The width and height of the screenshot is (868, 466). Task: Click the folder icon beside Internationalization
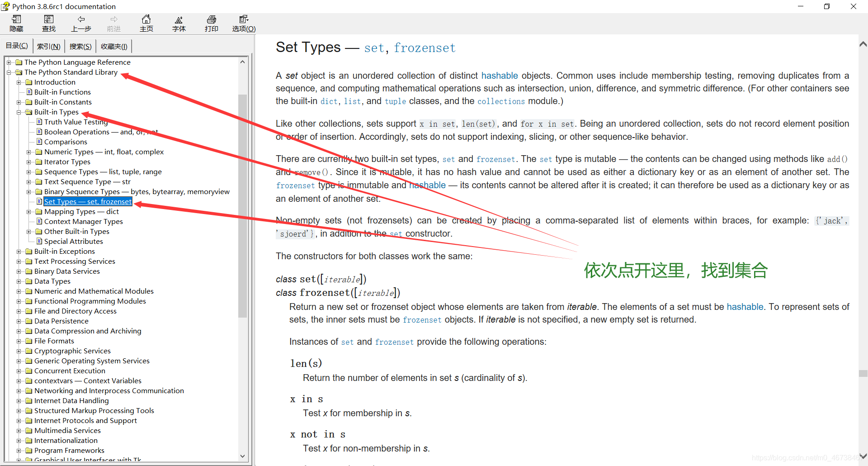29,440
